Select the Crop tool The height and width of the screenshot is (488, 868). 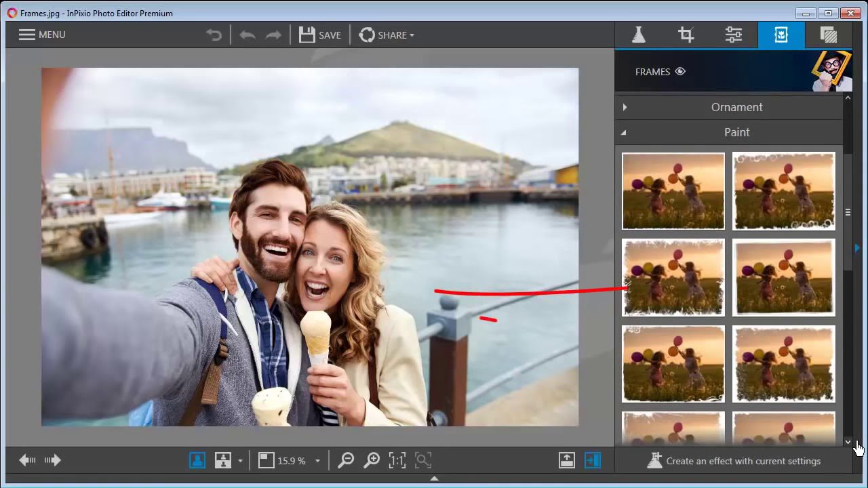[686, 35]
